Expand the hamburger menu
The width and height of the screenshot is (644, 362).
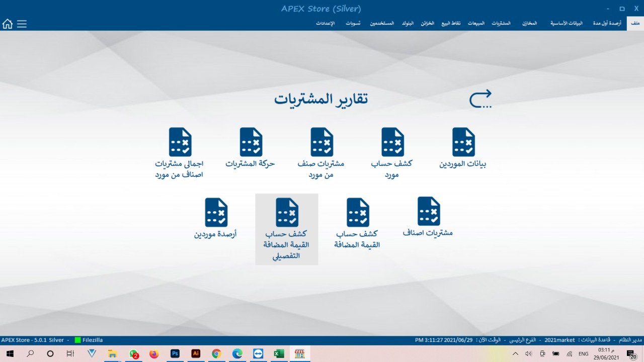point(22,24)
